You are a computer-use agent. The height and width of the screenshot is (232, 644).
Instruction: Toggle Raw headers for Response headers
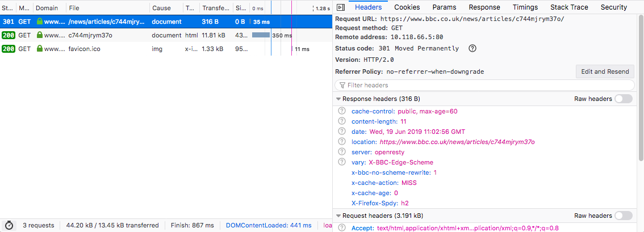(624, 99)
